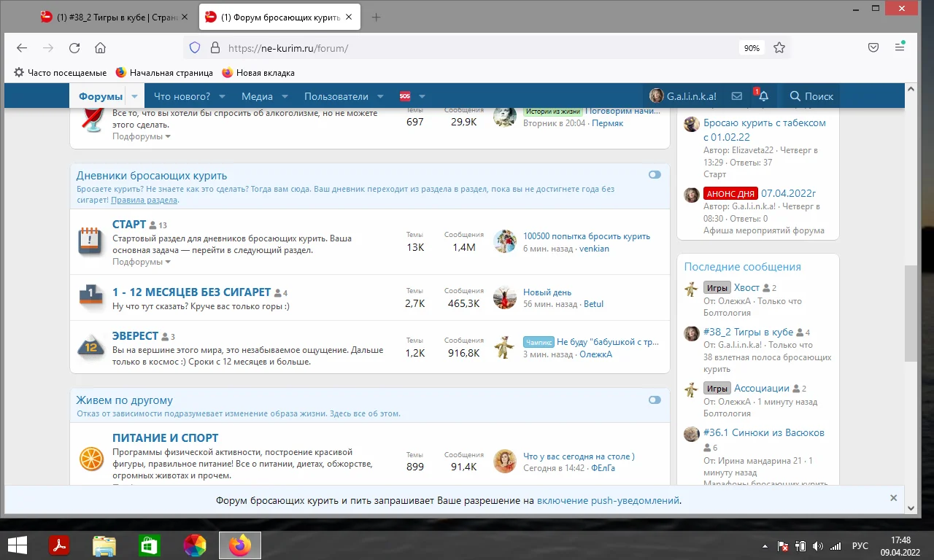The image size is (934, 560).
Task: Open the ЭВЕРЕСТ forum section
Action: pos(135,336)
